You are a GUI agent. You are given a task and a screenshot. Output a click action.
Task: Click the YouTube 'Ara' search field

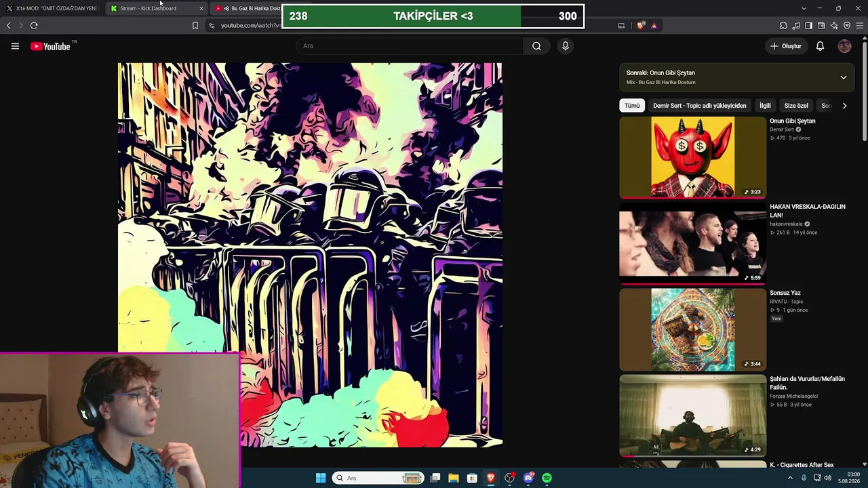tap(410, 46)
